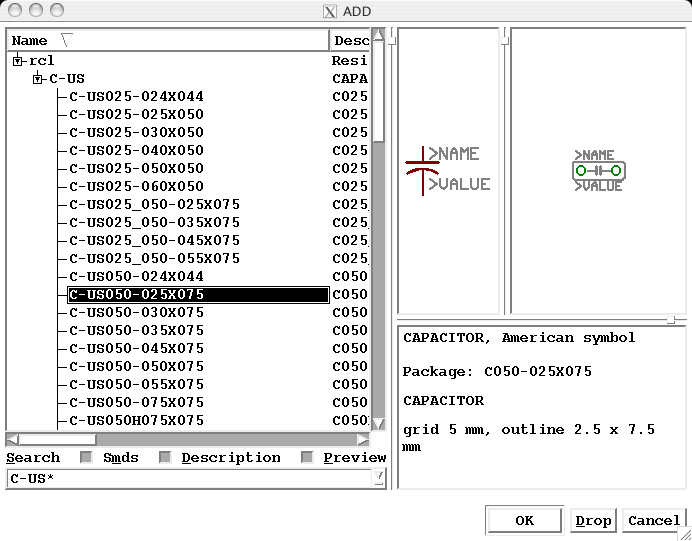The image size is (692, 541).
Task: Click the Desc column header
Action: pos(350,41)
